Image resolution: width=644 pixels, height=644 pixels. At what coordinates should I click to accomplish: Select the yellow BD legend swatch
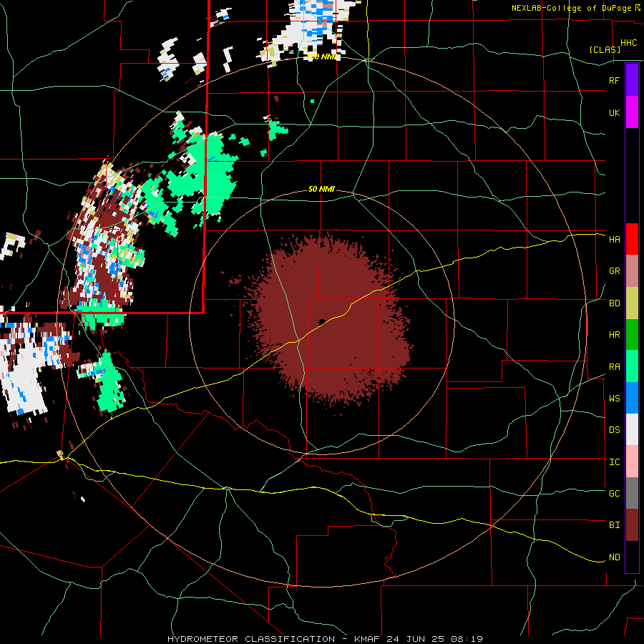click(x=632, y=303)
